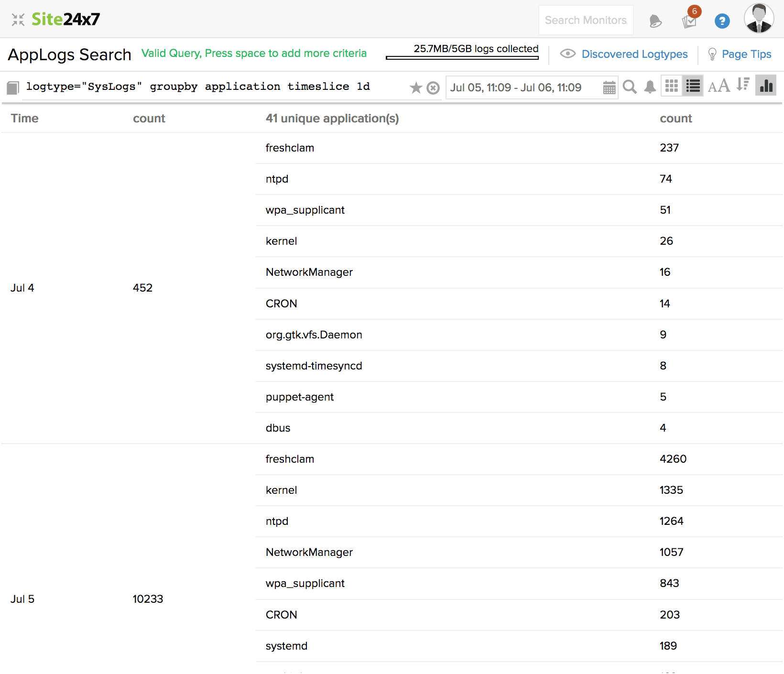This screenshot has height=674, width=784.
Task: Open calendar picker for date range
Action: tap(609, 87)
